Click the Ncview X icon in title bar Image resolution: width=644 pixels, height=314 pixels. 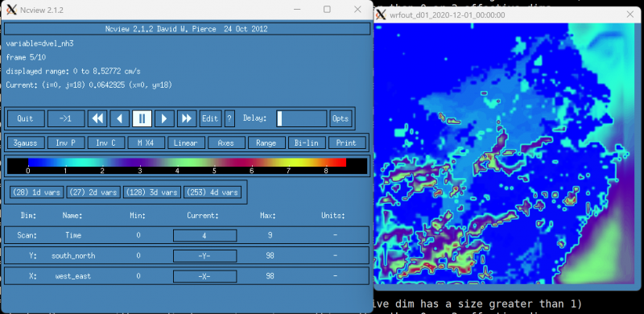pos(12,10)
